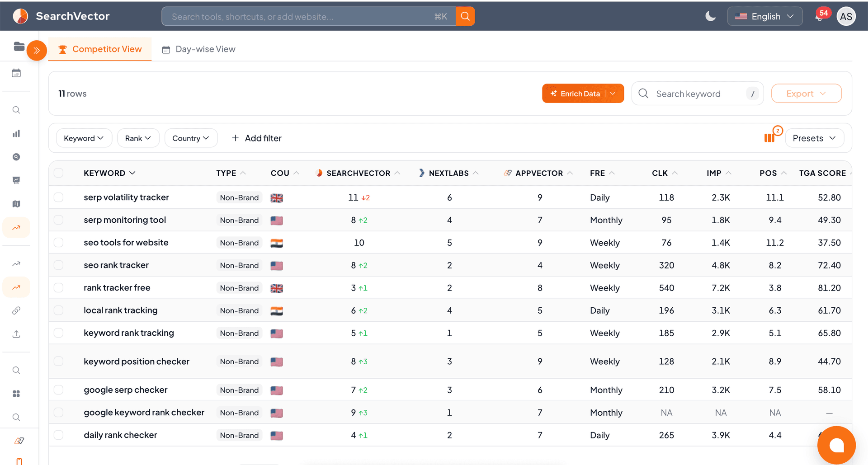Open the Country filter dropdown
868x465 pixels.
191,138
